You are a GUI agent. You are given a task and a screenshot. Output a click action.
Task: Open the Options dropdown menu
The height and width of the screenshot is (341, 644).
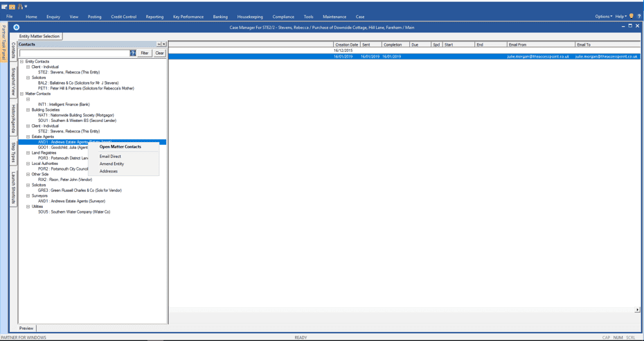tap(603, 17)
